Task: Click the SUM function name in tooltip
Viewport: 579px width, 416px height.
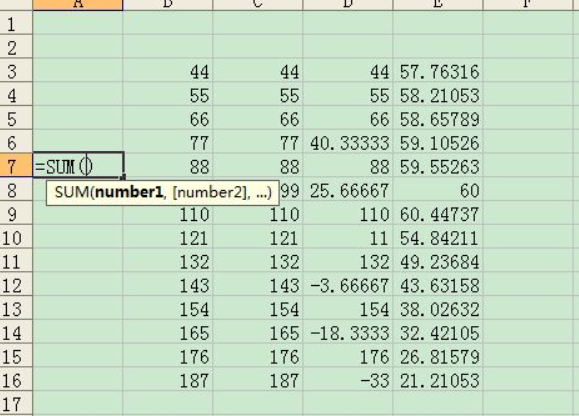Action: tap(72, 192)
